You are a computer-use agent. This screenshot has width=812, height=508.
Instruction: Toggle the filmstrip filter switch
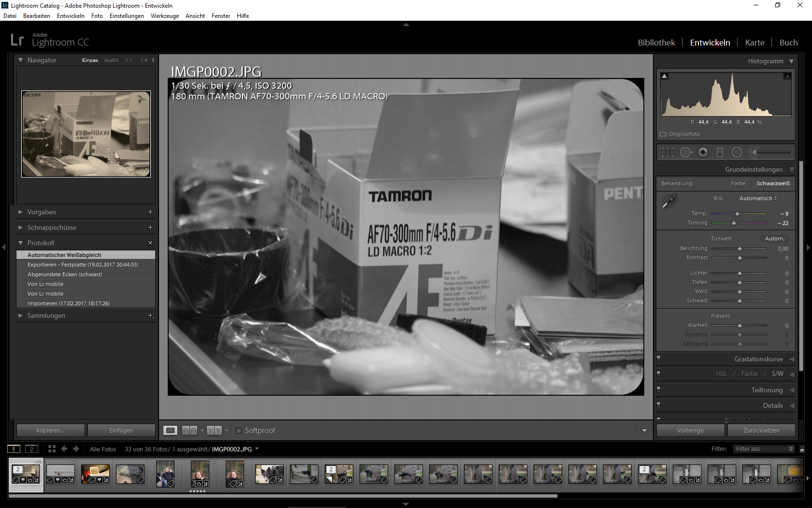[x=802, y=449]
